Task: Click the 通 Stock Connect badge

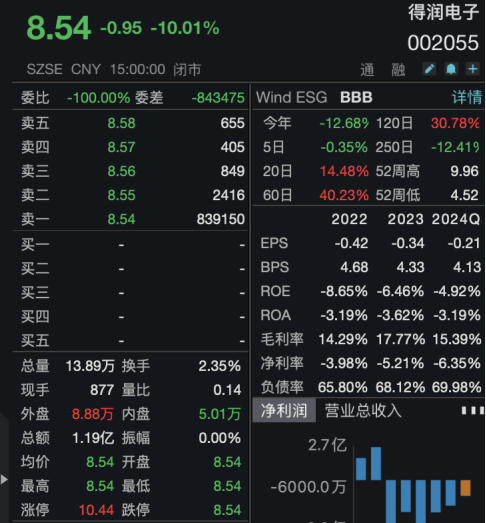Action: pos(367,70)
